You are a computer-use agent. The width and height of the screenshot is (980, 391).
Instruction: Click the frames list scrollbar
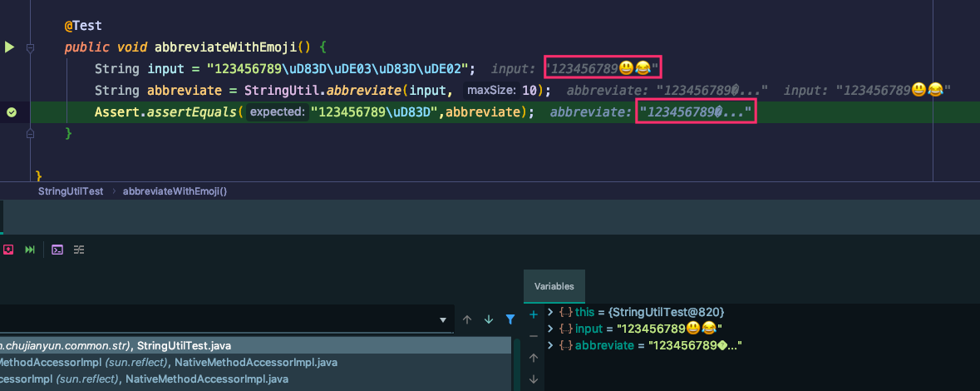tap(517, 364)
